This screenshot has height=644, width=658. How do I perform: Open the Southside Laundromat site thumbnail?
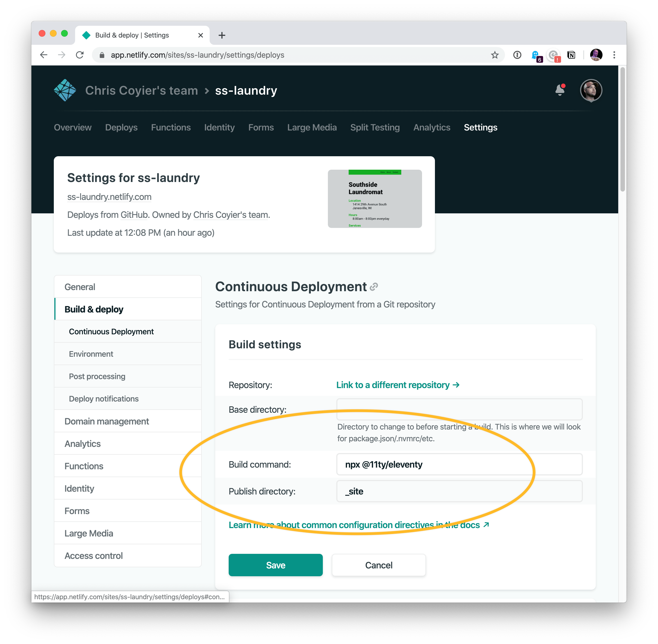[375, 199]
